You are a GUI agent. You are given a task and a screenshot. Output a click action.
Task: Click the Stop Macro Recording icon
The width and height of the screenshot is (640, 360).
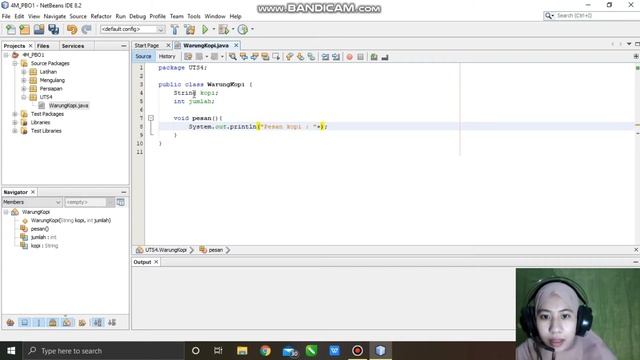[x=360, y=57]
